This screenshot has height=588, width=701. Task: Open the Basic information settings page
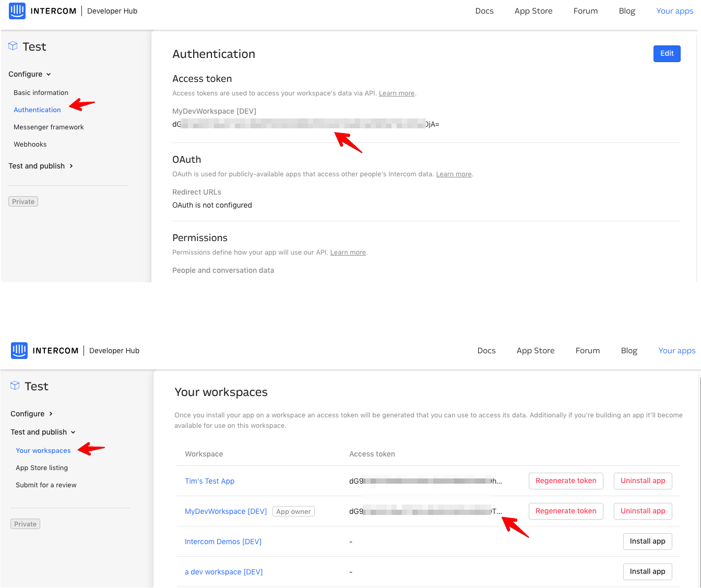coord(41,92)
